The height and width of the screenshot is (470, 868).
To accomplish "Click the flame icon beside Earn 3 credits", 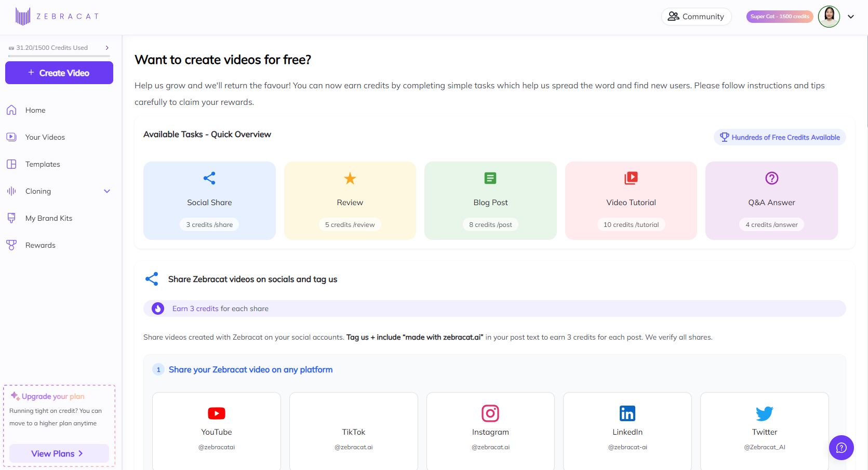I will (x=158, y=308).
